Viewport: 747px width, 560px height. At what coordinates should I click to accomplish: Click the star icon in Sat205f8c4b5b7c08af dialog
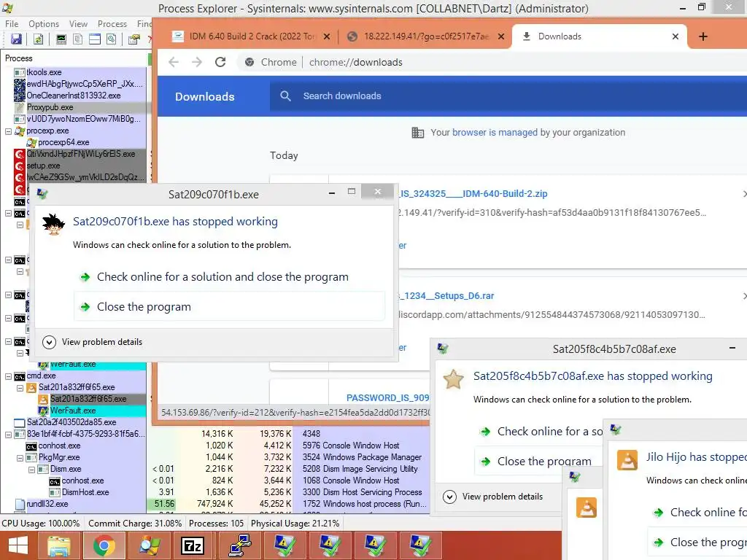(453, 379)
